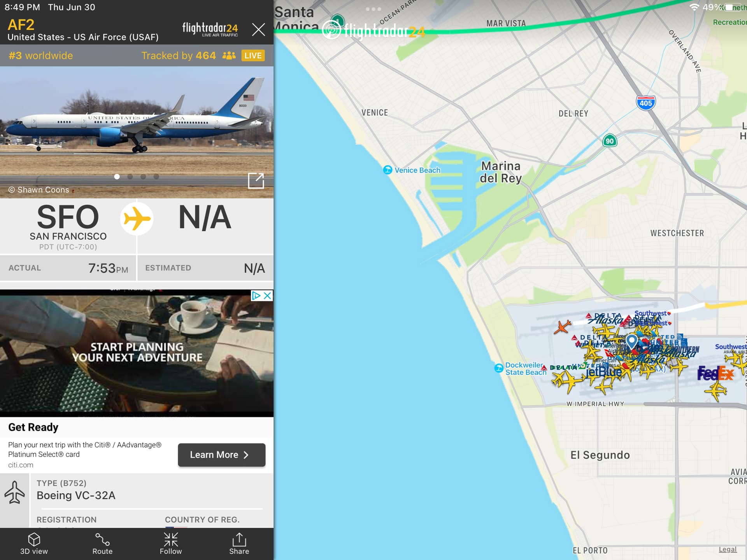Screen dimensions: 747x560
Task: Open the aircraft photo in full view
Action: 256,181
